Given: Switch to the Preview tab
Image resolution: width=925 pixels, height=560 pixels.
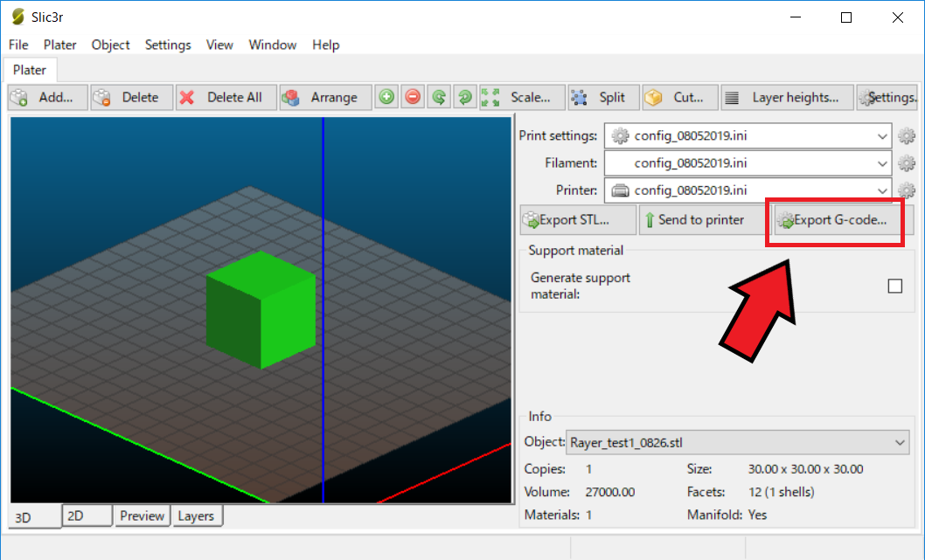Looking at the screenshot, I should pos(143,515).
